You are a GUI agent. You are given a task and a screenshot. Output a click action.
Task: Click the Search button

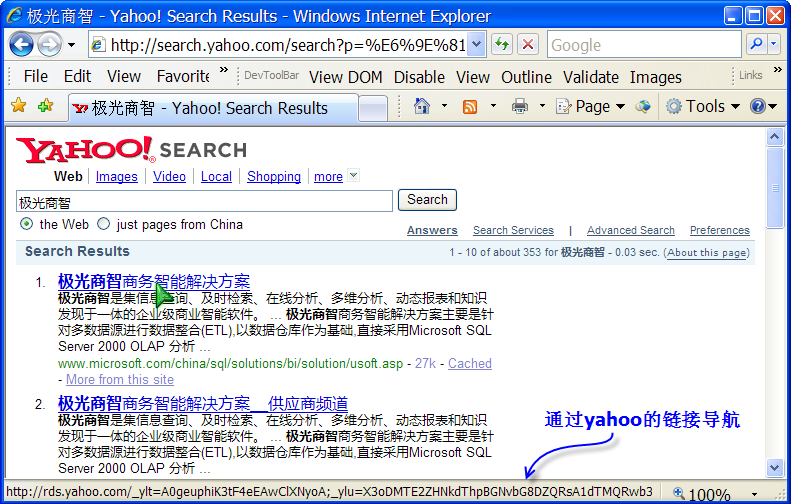click(x=427, y=200)
